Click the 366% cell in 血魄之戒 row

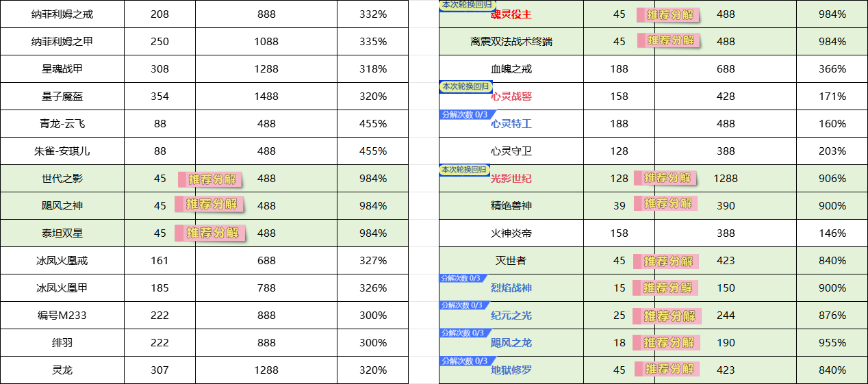pos(832,68)
